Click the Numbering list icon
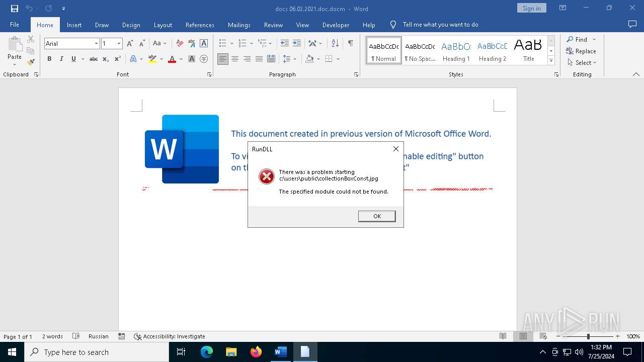 click(243, 43)
